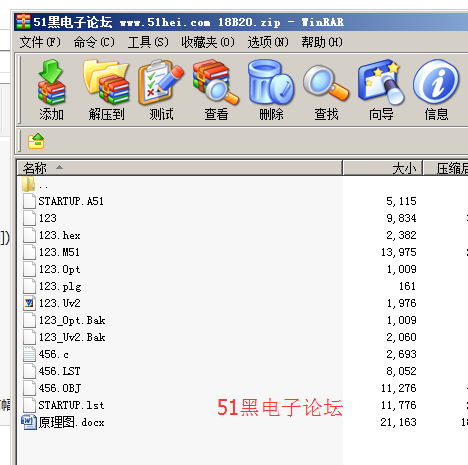468x465 pixels.
Task: Sort by the 名称 column header
Action: pyautogui.click(x=180, y=168)
